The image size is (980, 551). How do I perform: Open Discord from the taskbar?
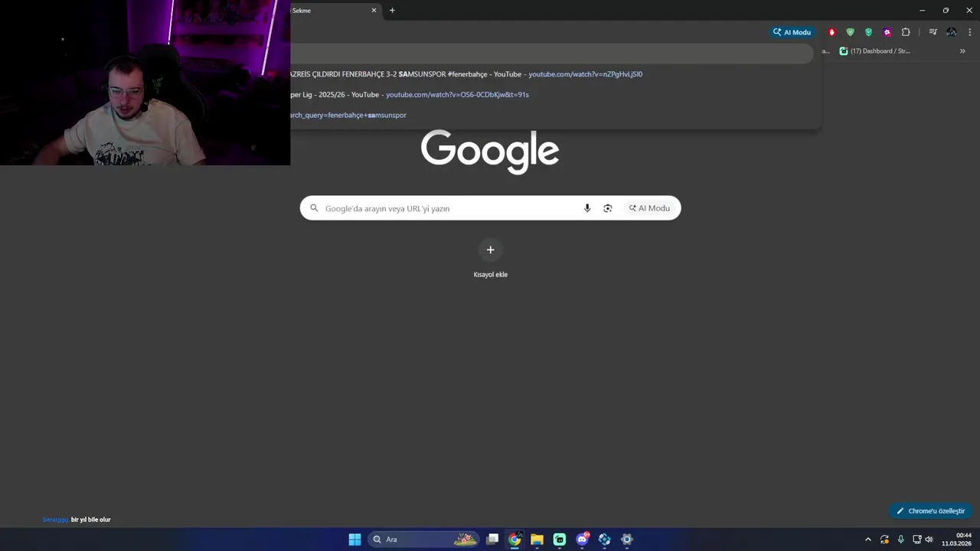[x=582, y=540]
